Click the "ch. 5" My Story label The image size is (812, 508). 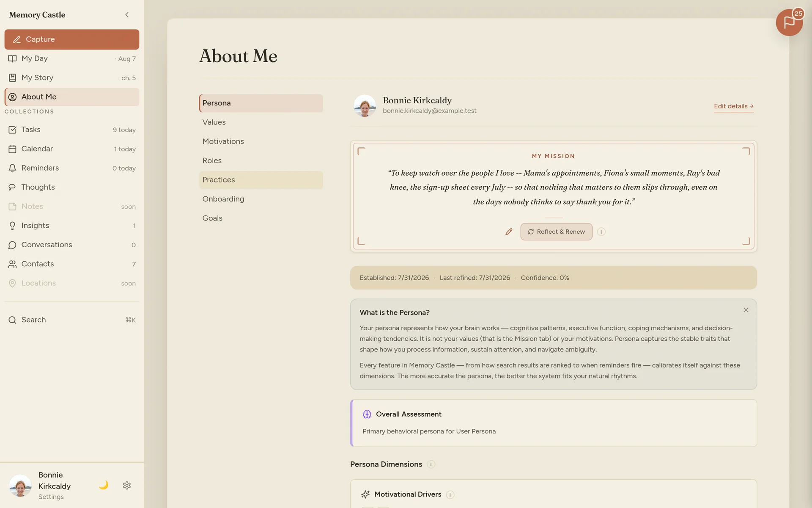click(127, 78)
